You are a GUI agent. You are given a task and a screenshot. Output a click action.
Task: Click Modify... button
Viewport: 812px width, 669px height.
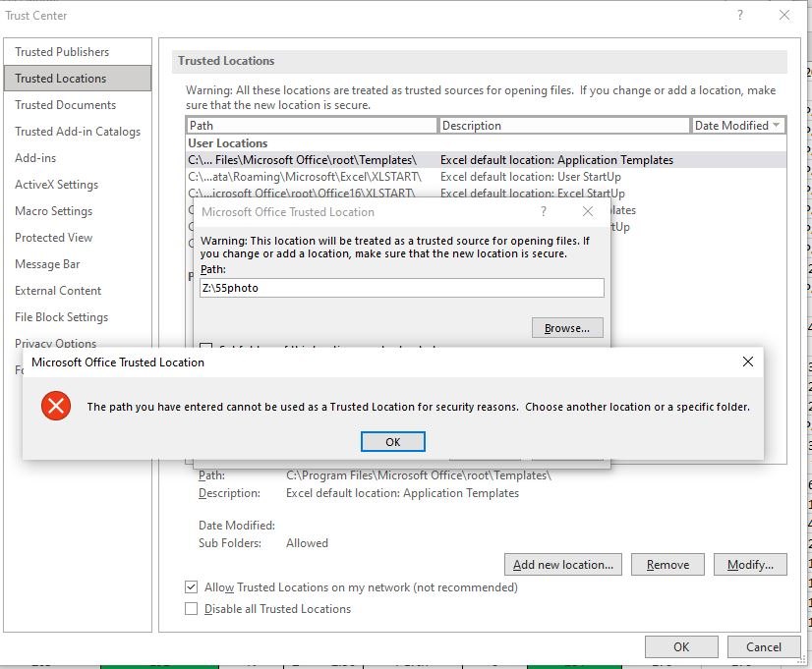tap(750, 565)
